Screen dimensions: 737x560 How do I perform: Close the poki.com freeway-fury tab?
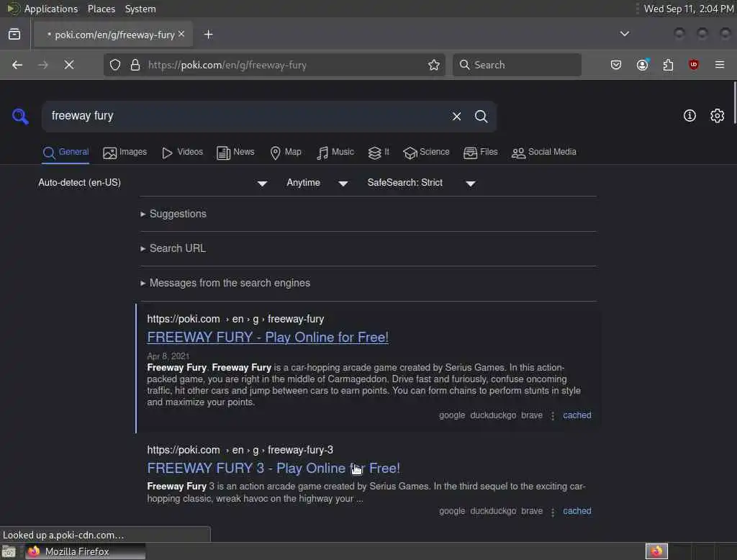[181, 34]
